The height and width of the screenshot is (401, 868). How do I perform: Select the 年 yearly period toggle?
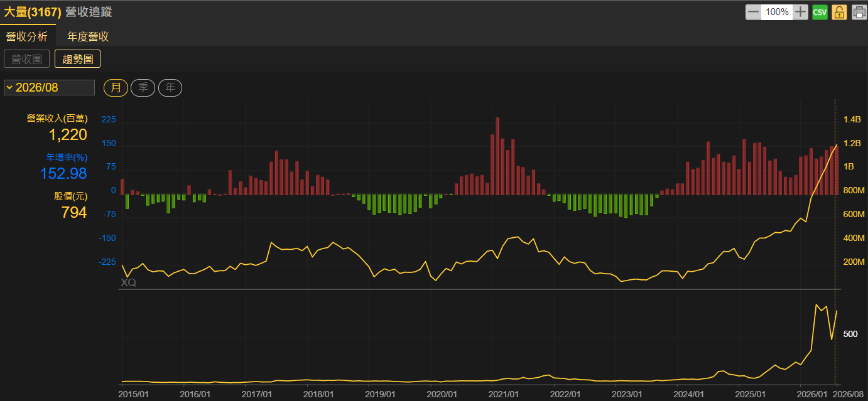pos(170,88)
